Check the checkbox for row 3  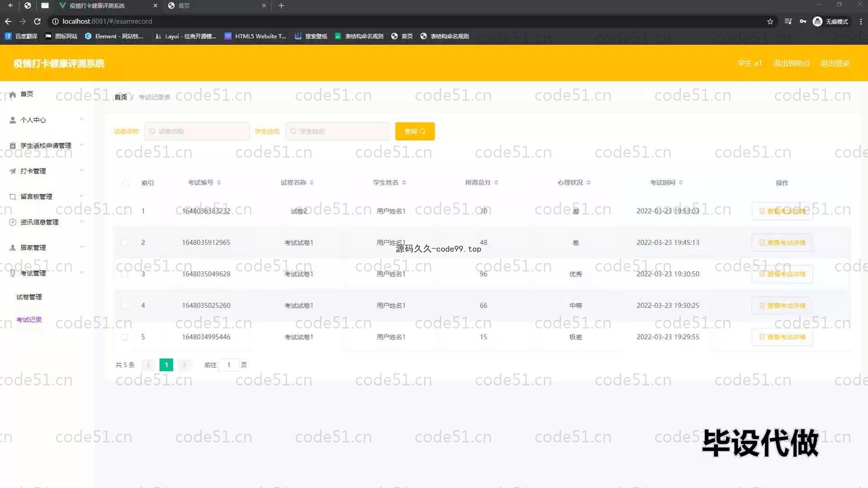click(124, 274)
